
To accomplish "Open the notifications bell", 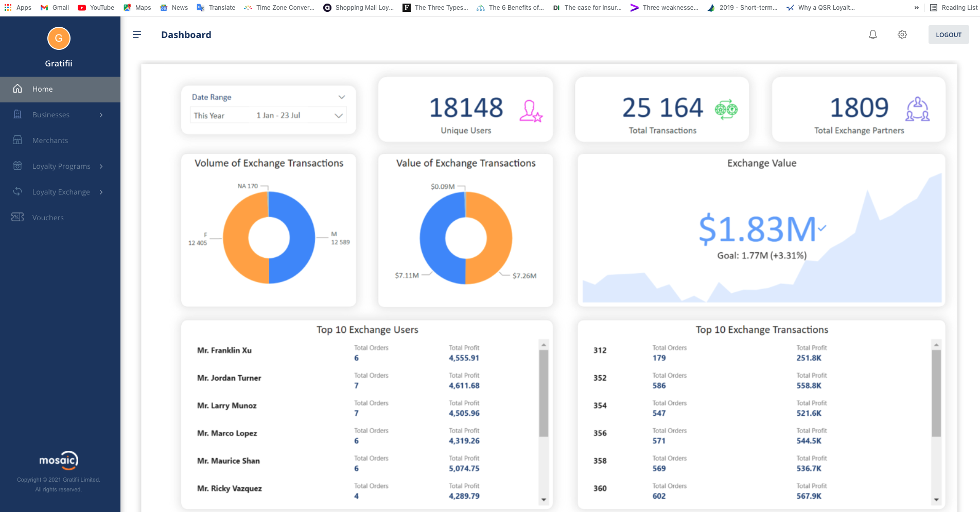I will click(872, 34).
